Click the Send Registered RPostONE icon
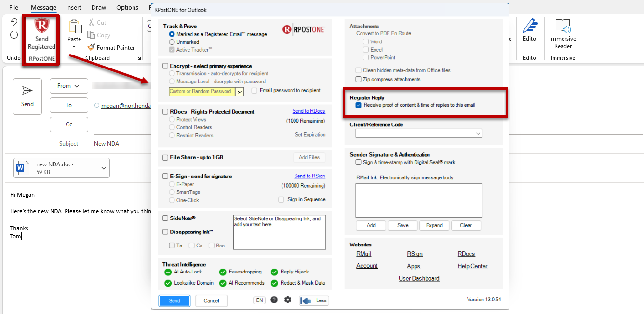This screenshot has width=644, height=314. coord(41,26)
